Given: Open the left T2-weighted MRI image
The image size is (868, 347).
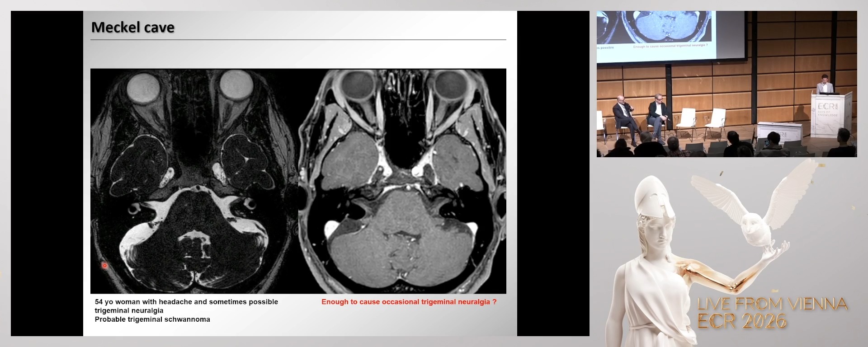Looking at the screenshot, I should (194, 181).
